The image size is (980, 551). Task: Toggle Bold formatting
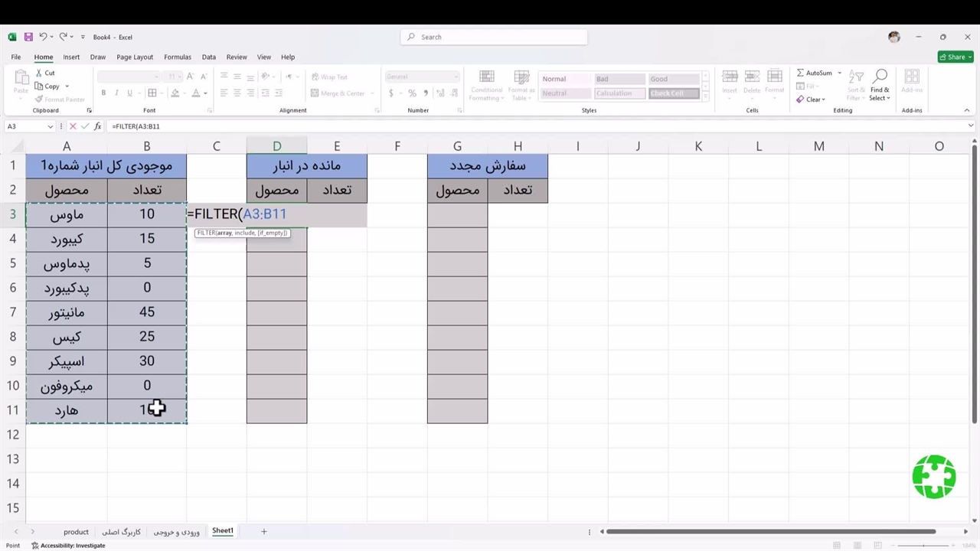pyautogui.click(x=103, y=93)
